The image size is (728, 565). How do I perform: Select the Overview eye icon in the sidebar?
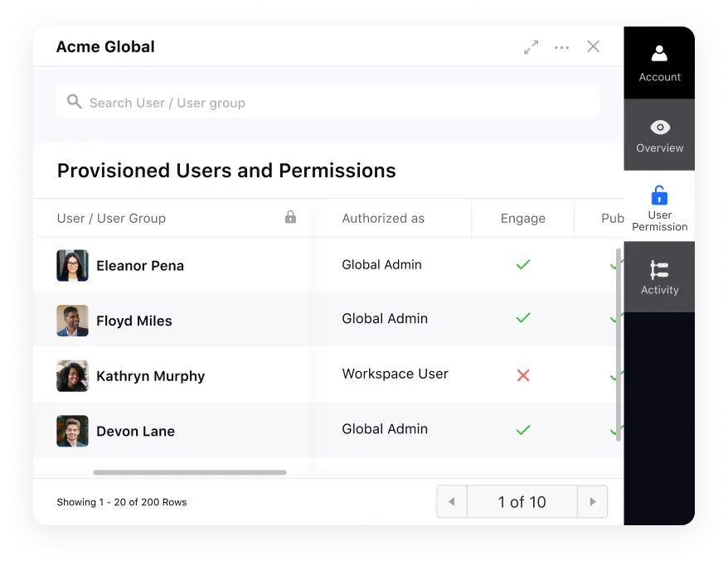(659, 127)
